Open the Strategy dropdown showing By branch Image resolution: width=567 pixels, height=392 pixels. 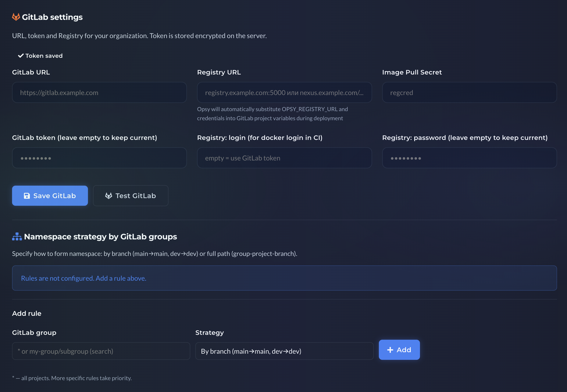[x=284, y=351]
